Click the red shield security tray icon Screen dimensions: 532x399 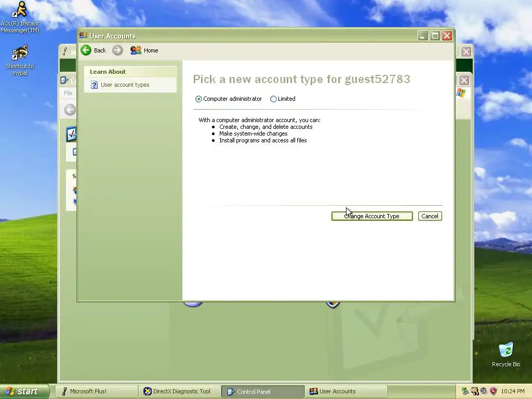(494, 392)
